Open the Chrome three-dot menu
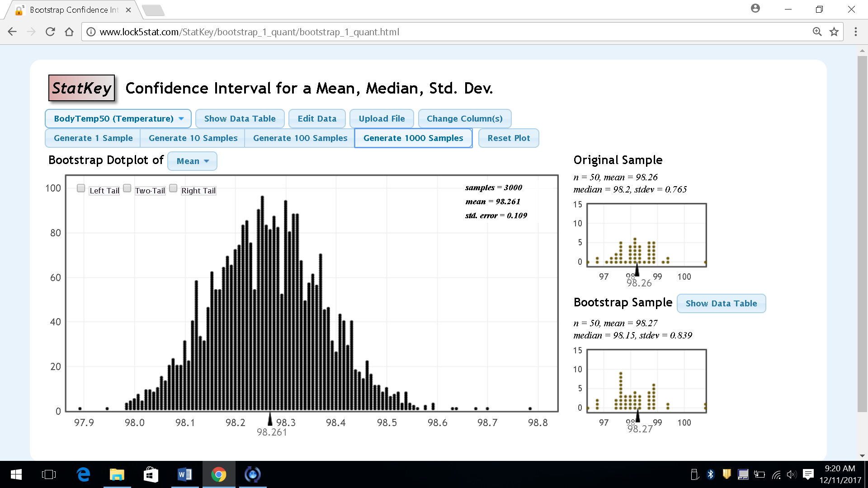Viewport: 868px width, 488px height. click(856, 32)
